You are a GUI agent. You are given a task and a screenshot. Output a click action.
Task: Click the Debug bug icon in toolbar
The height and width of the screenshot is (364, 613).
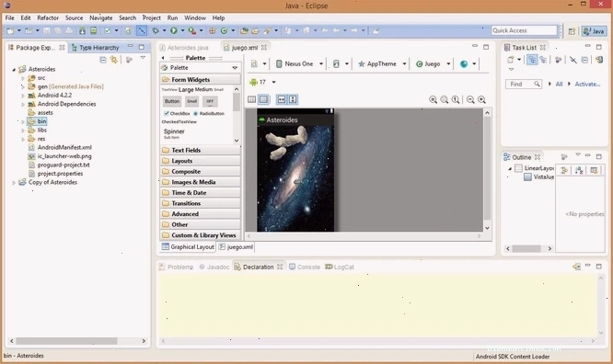(156, 30)
